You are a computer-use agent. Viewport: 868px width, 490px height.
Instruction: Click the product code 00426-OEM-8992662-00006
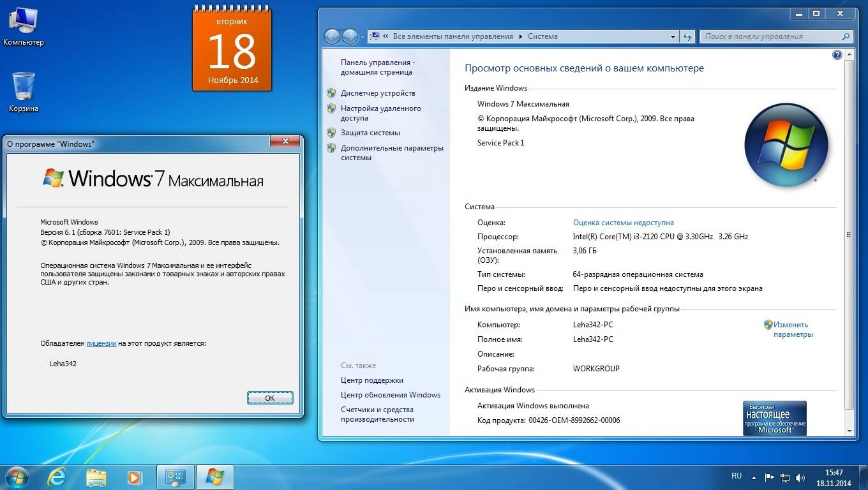point(574,420)
